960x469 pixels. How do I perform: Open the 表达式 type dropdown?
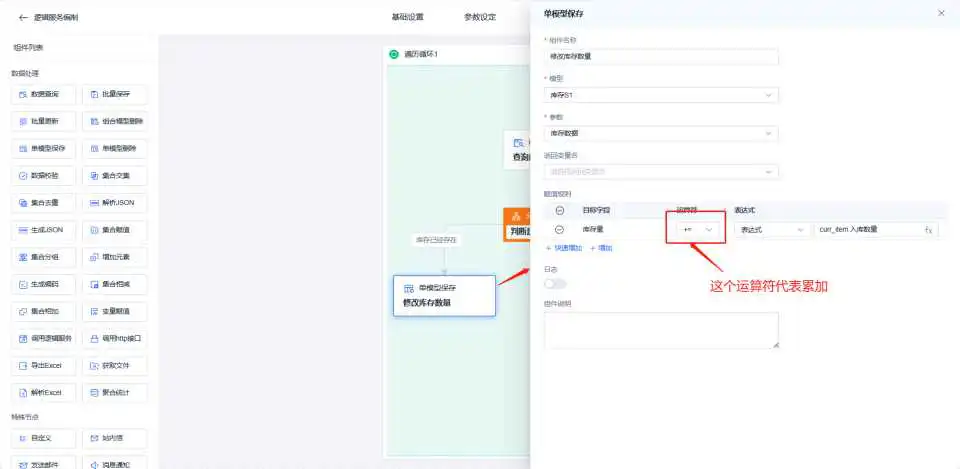point(772,230)
